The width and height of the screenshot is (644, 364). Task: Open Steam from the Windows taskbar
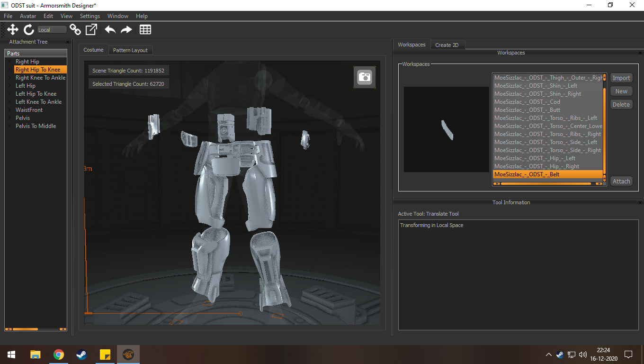[x=82, y=355]
